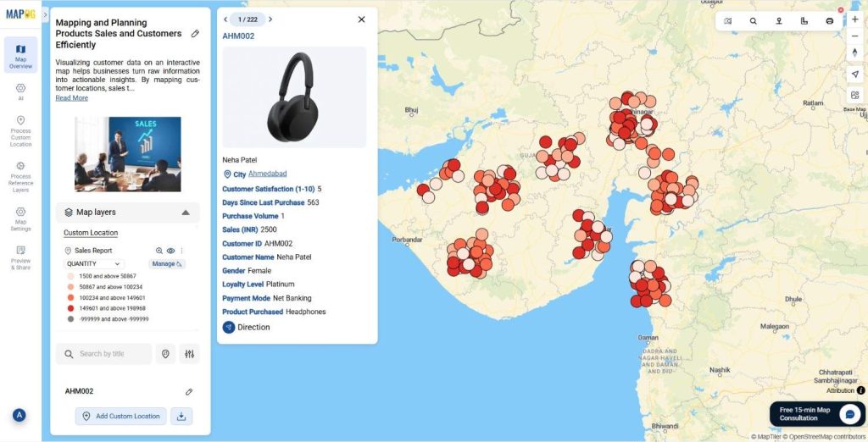The height and width of the screenshot is (442, 868).
Task: Open Preview & Share sidebar item
Action: (x=20, y=257)
